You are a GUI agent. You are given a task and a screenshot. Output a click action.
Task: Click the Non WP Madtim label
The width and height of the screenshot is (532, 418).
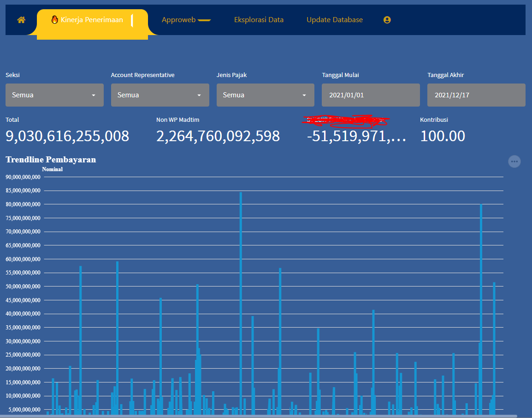(x=178, y=120)
